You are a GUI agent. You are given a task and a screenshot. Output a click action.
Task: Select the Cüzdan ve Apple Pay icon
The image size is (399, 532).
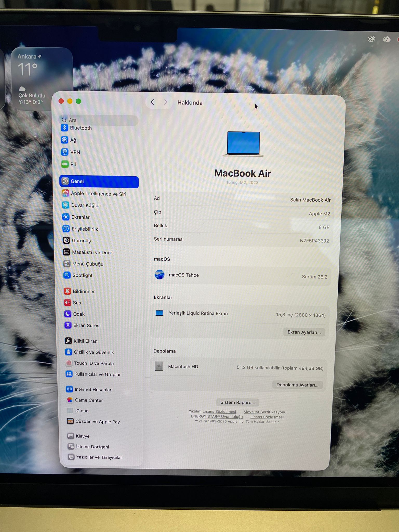[70, 421]
